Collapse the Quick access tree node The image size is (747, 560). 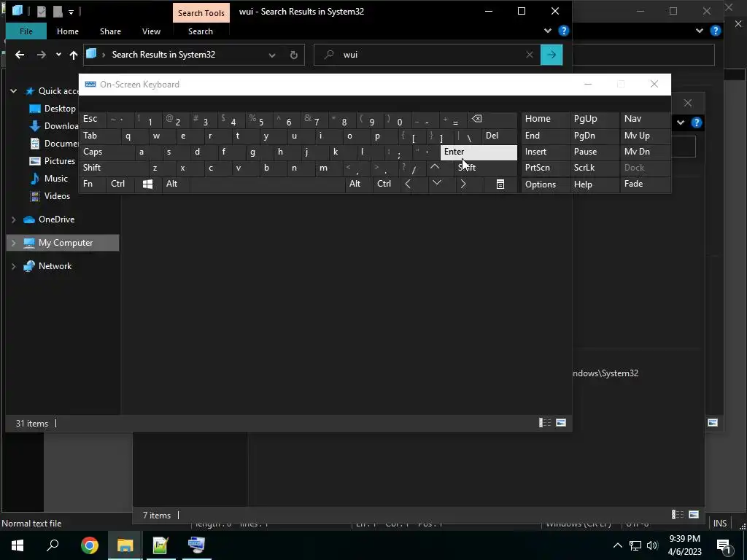coord(14,91)
